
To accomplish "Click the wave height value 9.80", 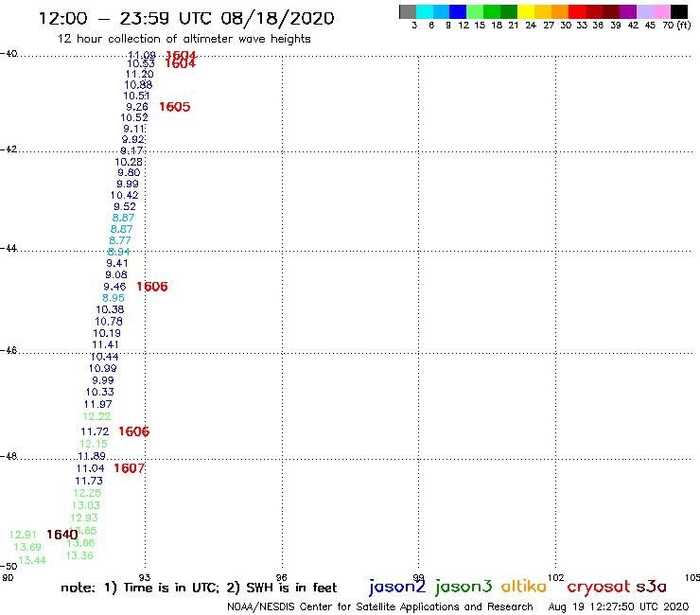I will [x=129, y=173].
